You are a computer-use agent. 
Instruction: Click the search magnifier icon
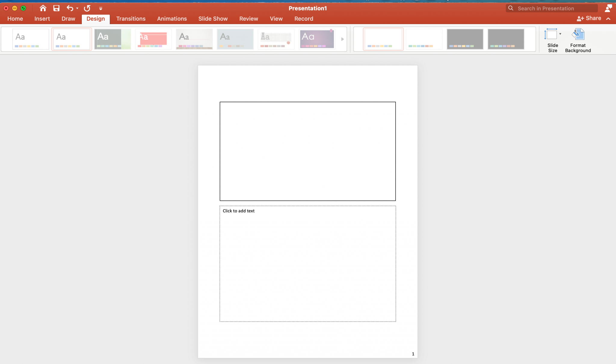point(510,8)
